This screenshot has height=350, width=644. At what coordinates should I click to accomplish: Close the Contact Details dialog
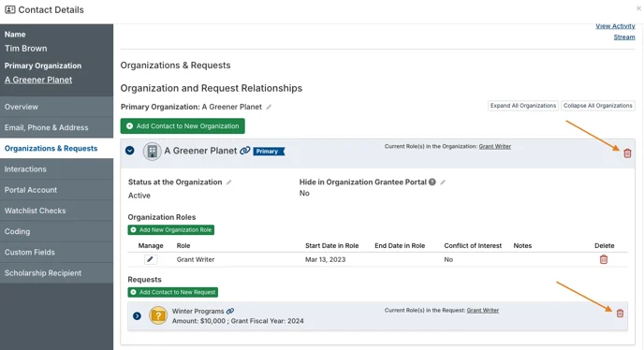click(638, 8)
